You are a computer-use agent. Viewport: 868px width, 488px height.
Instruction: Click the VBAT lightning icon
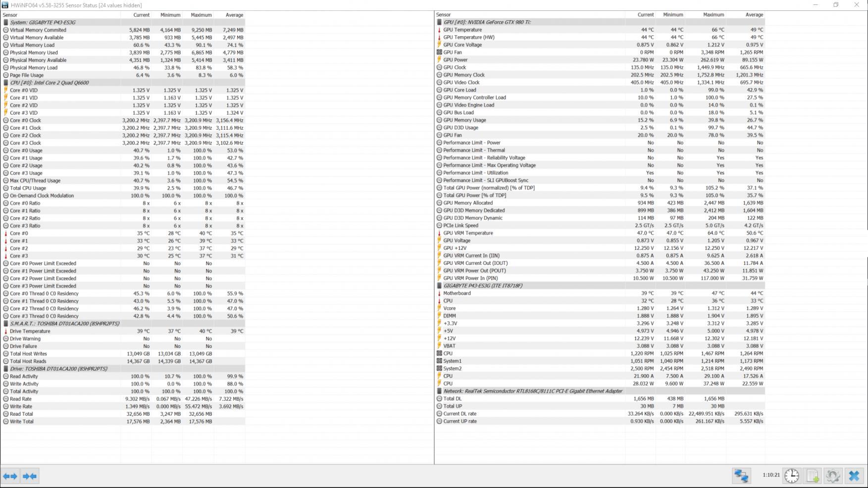(439, 346)
